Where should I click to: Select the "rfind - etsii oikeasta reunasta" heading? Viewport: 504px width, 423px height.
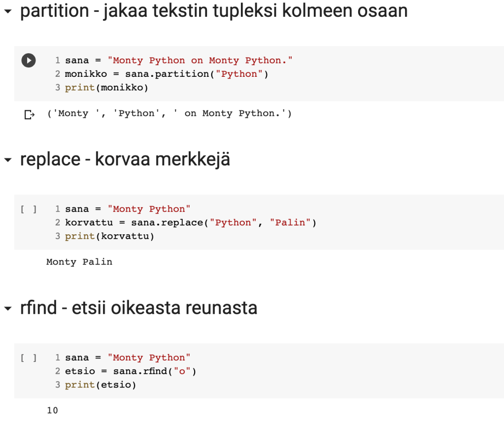point(138,308)
